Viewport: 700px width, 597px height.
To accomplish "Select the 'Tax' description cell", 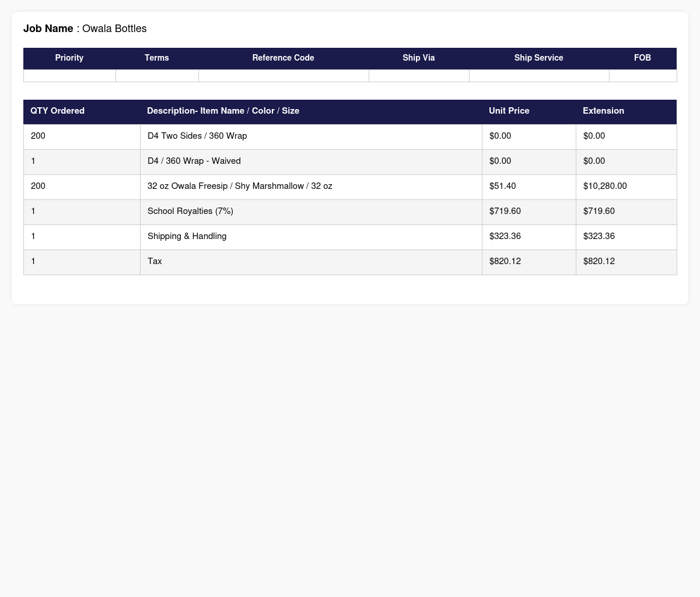I will [x=311, y=262].
